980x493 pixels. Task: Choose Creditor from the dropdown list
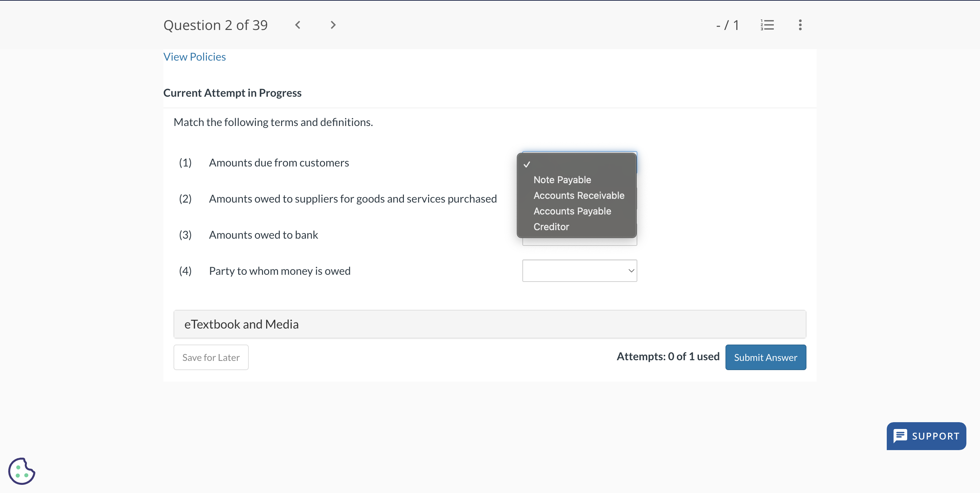tap(551, 226)
